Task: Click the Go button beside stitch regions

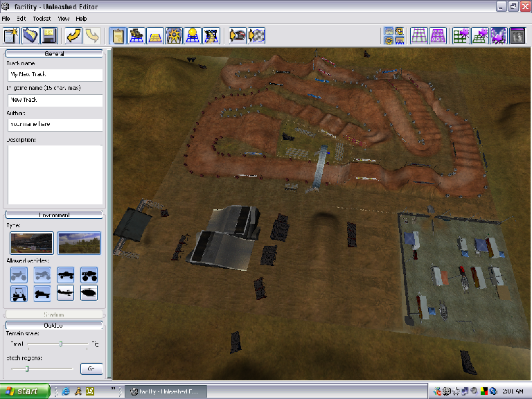Action: coord(90,369)
